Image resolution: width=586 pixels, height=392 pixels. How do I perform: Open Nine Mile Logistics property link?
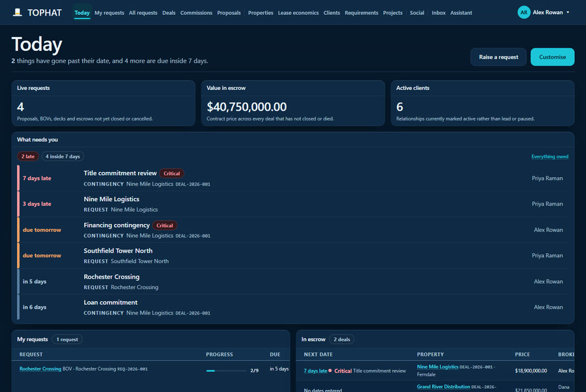coord(438,367)
